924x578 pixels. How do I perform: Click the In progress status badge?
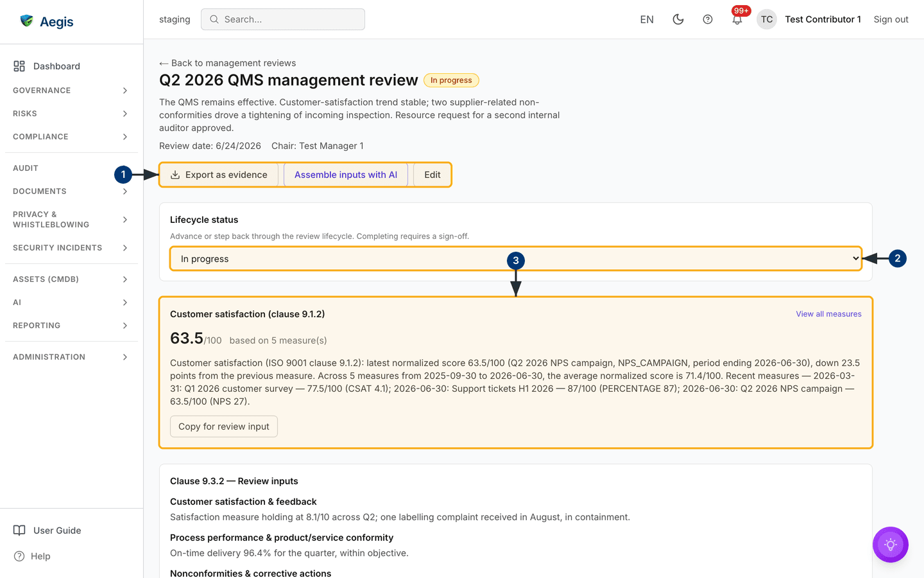(451, 80)
